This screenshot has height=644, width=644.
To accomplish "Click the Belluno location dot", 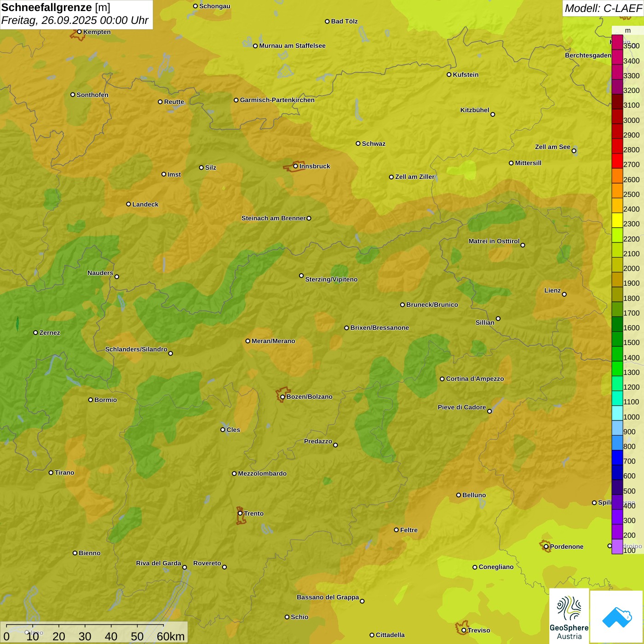I will pyautogui.click(x=459, y=495).
